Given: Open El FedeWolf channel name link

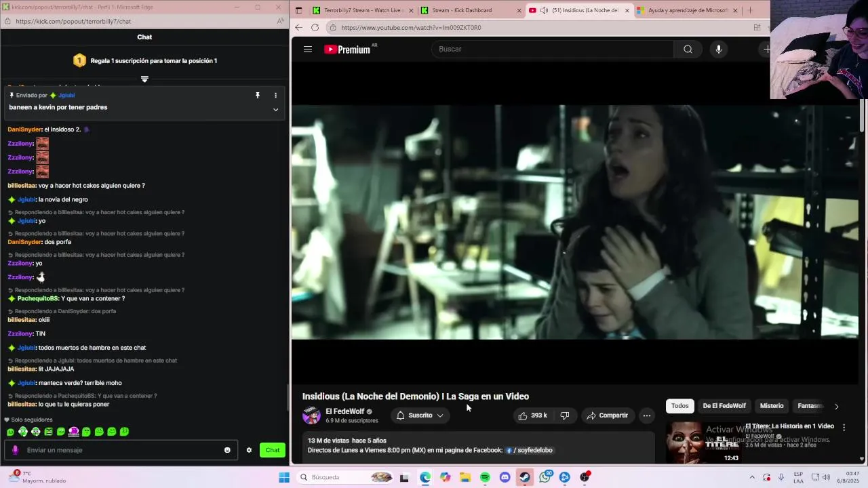Looking at the screenshot, I should pyautogui.click(x=344, y=411).
